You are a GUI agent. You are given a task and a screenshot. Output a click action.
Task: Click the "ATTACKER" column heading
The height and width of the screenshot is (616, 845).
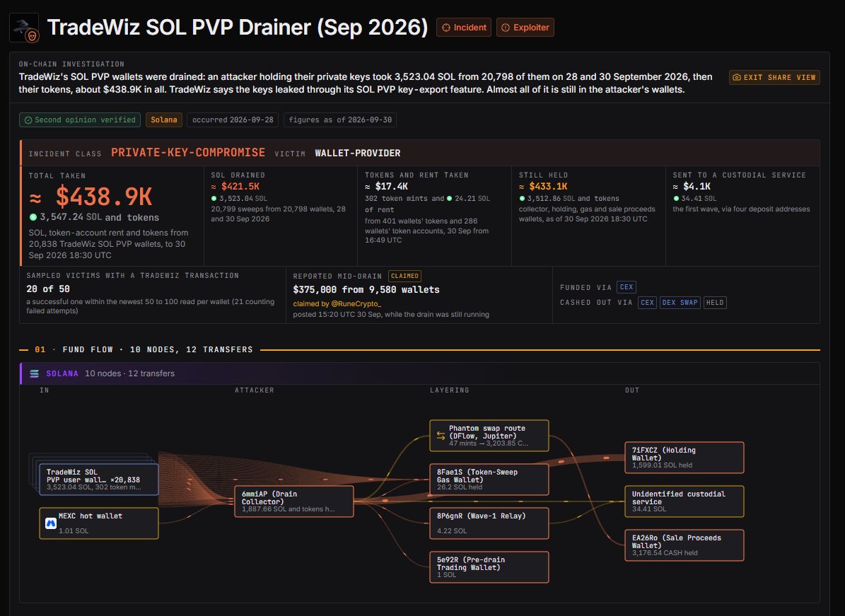pos(255,390)
